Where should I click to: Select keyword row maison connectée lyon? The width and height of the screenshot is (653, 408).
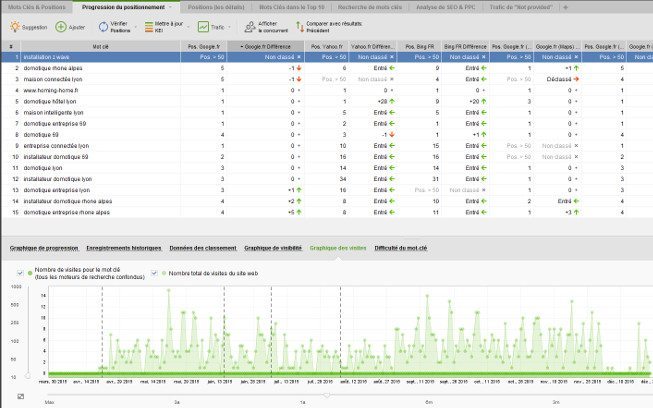(x=327, y=79)
